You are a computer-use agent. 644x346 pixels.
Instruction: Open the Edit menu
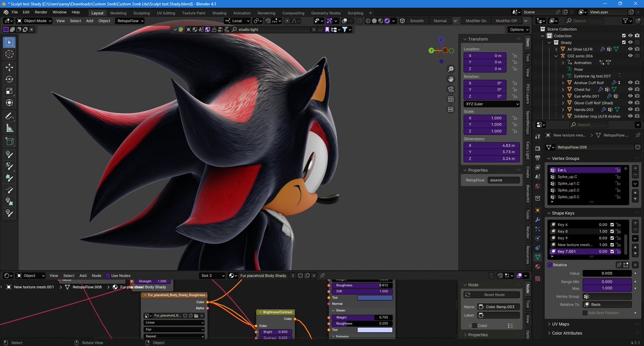point(26,12)
